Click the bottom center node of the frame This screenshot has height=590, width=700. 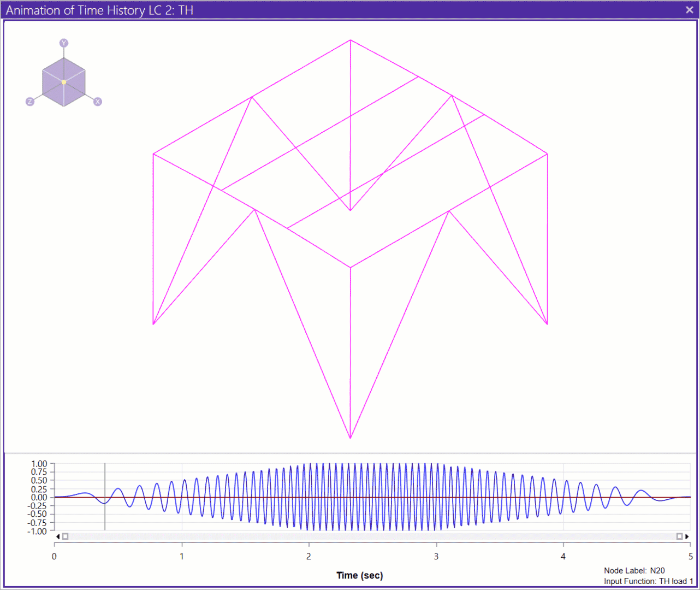(350, 438)
